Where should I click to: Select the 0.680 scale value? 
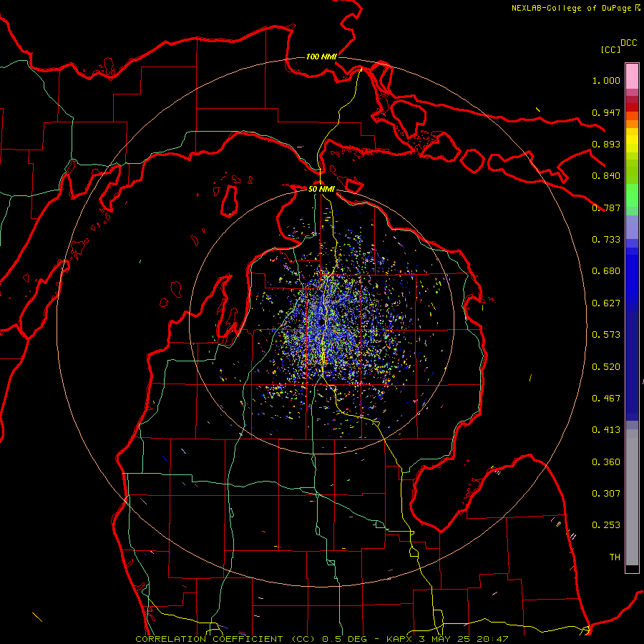pos(606,271)
